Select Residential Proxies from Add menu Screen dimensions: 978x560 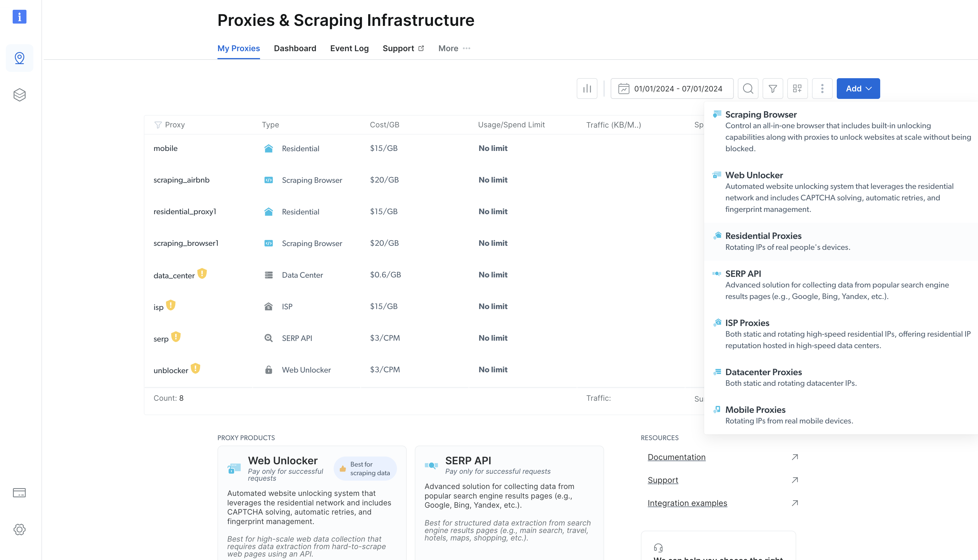(763, 236)
